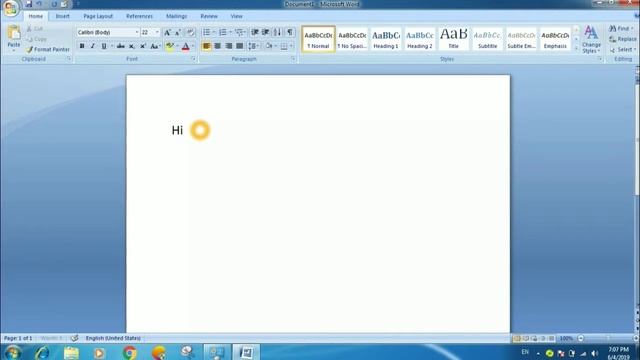
Task: Open the font size dropdown showing 22
Action: pos(157,32)
